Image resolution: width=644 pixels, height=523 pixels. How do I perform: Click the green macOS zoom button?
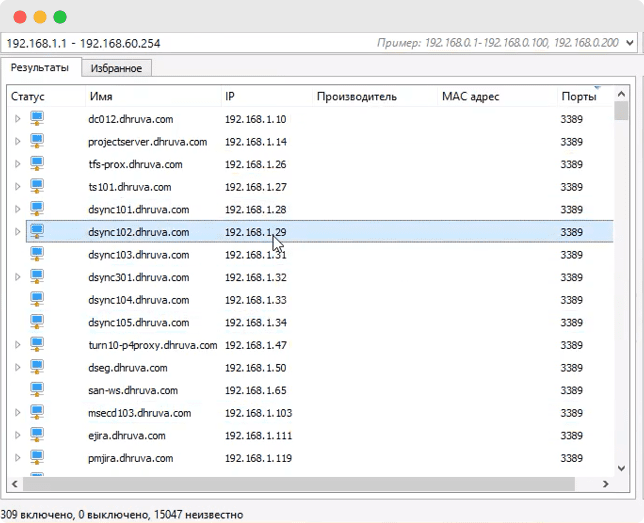coord(60,17)
